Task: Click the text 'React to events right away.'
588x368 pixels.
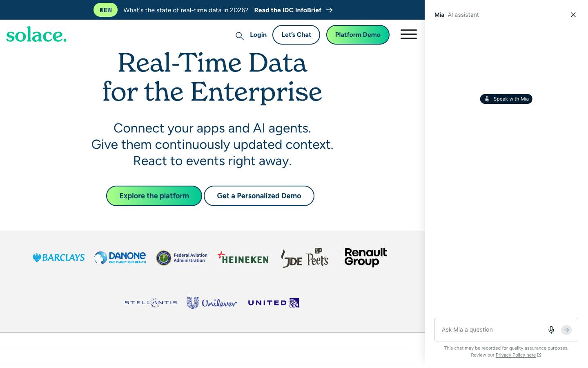Action: (212, 161)
